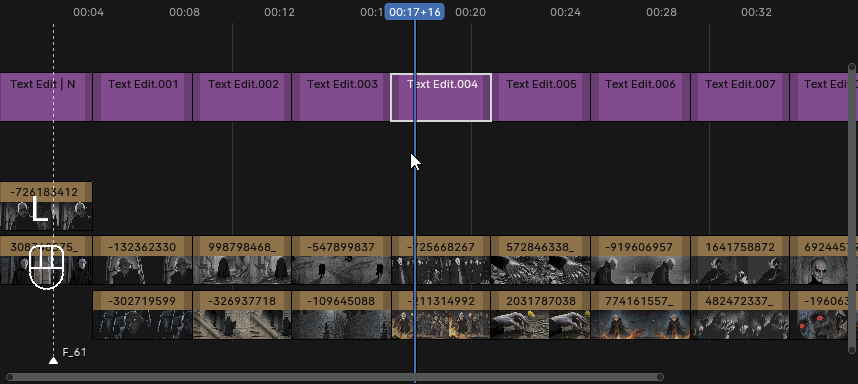Select the Text Edit.007 strip
Screen dimensions: 858x384
[740, 97]
